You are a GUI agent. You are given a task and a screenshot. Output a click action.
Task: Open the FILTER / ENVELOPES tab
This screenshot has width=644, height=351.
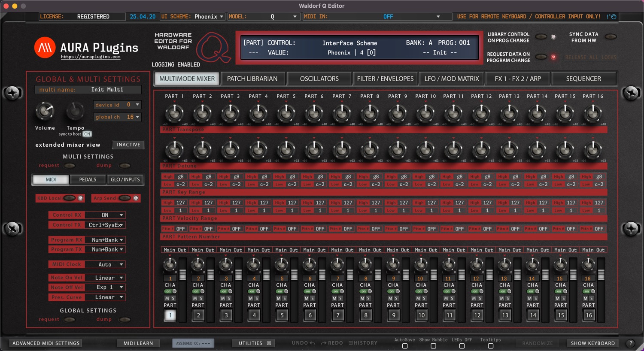pos(385,79)
